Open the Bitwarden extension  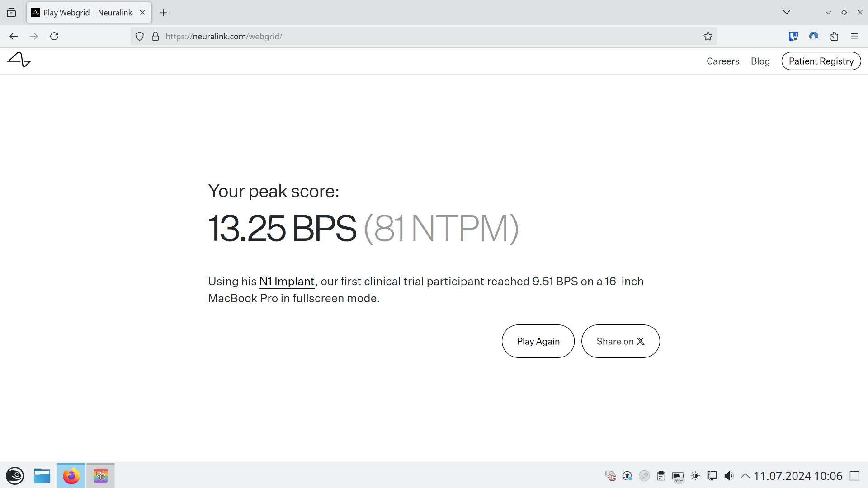point(793,36)
